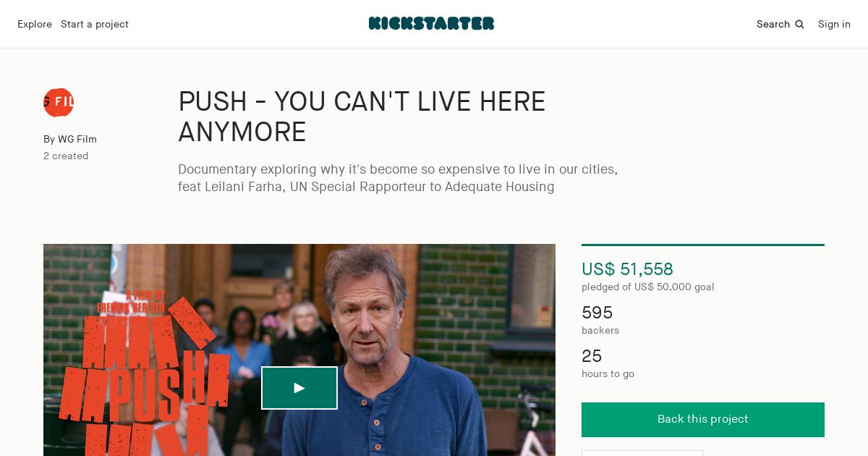Click the search magnifier icon

click(x=799, y=25)
